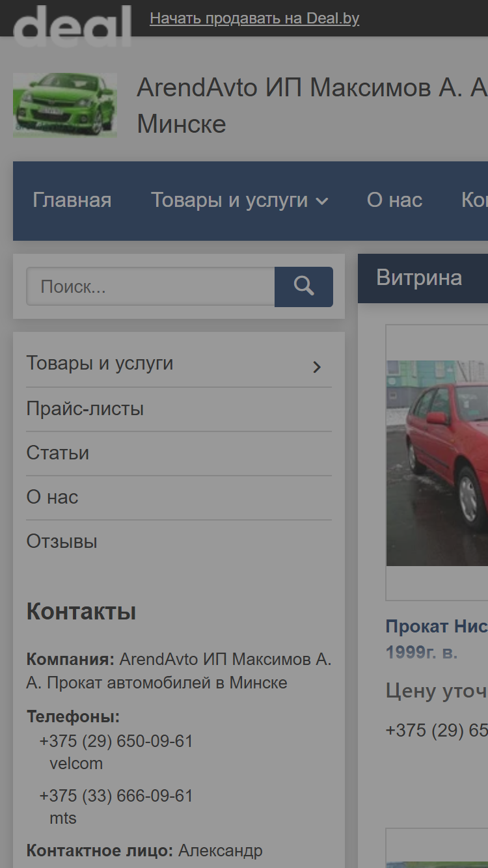Expand 'Товары и услуги' dropdown in navbar
This screenshot has width=488, height=868.
tap(239, 200)
